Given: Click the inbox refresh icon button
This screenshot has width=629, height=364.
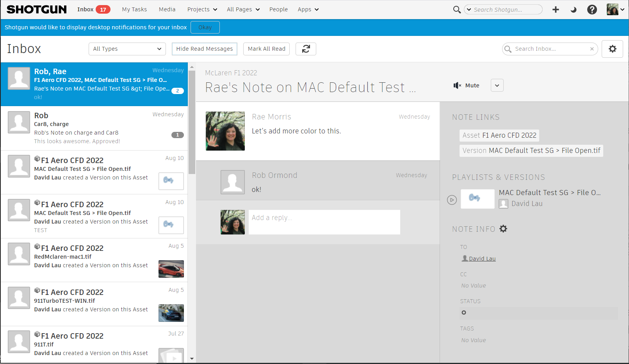Looking at the screenshot, I should click(306, 49).
